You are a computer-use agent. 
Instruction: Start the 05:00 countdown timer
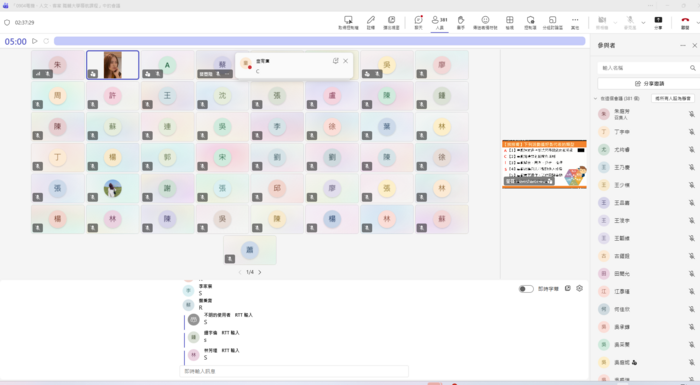(x=35, y=41)
